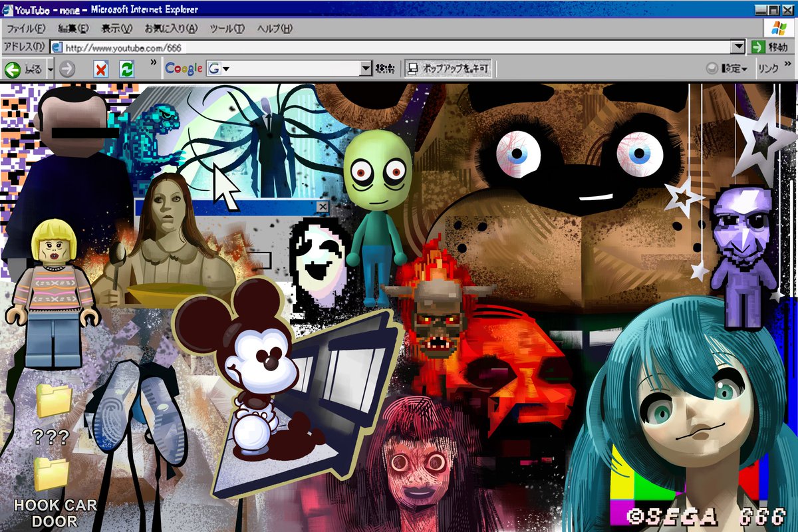Focus the Google toolbar search box

coord(295,68)
